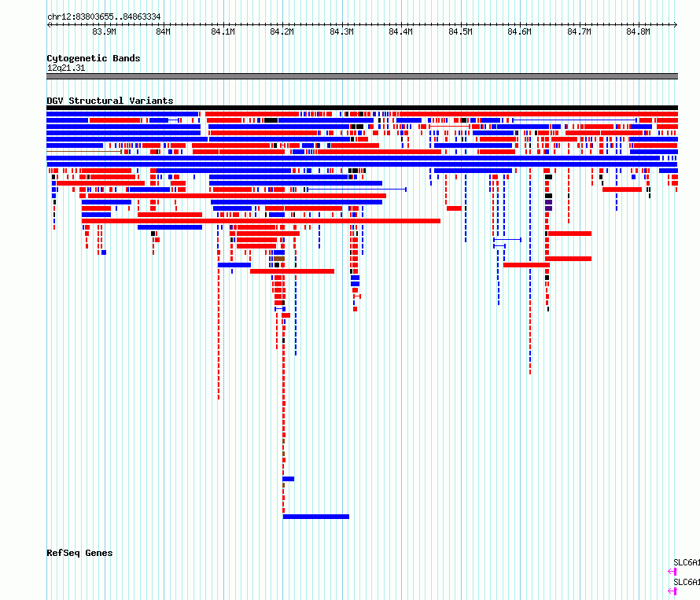Click the 83.9M ruler label
The image size is (700, 600).
pyautogui.click(x=104, y=31)
